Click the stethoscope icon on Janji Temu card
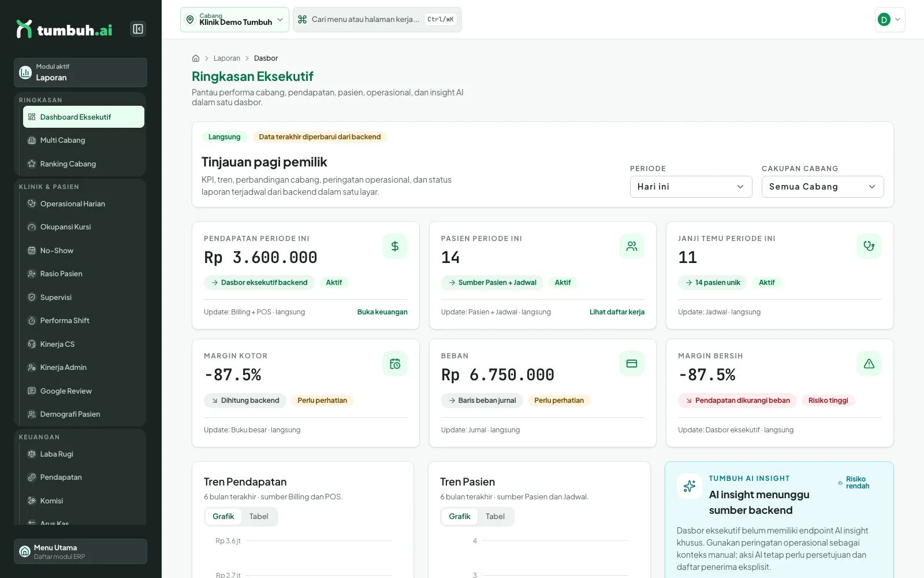Image resolution: width=924 pixels, height=578 pixels. click(x=869, y=246)
